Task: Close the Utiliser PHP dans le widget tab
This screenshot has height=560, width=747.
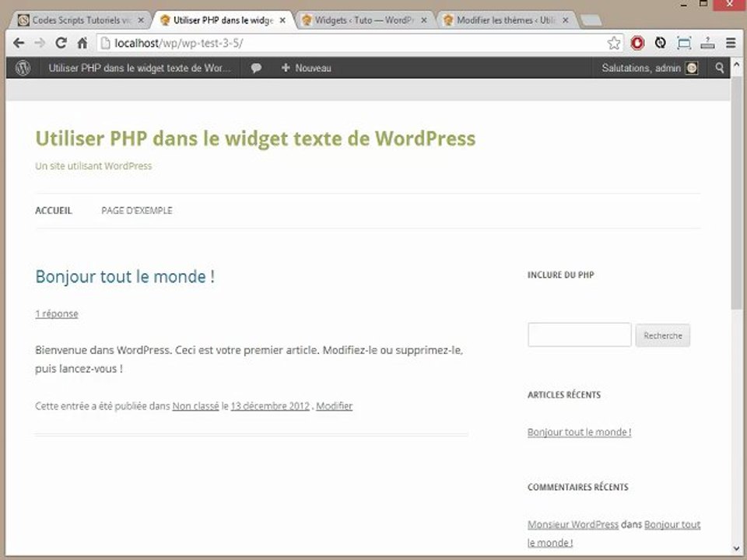Action: point(282,20)
